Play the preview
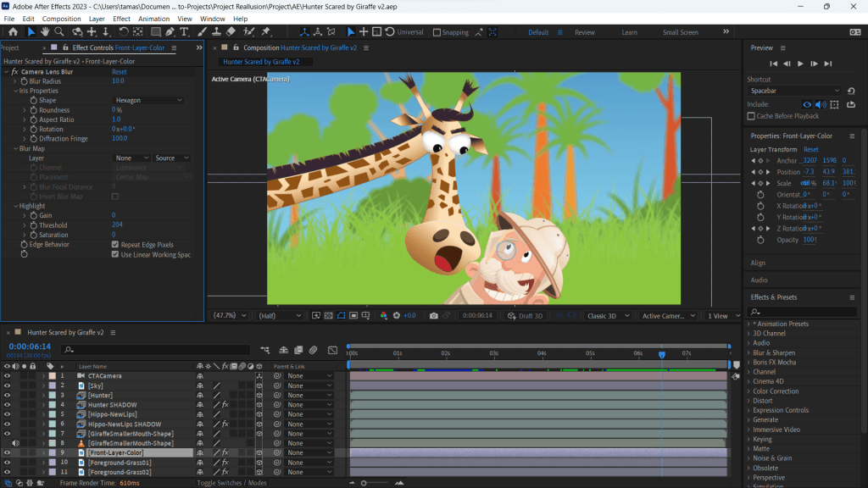 tap(800, 64)
